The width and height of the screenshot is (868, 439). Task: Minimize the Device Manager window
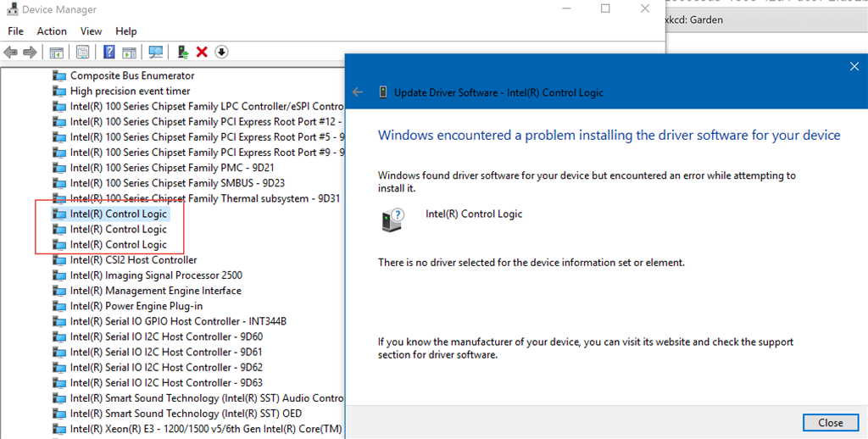coord(565,8)
